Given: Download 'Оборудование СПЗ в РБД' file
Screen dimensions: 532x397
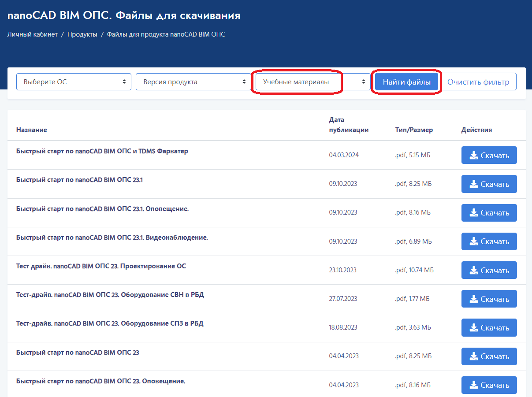Looking at the screenshot, I should (x=489, y=327).
